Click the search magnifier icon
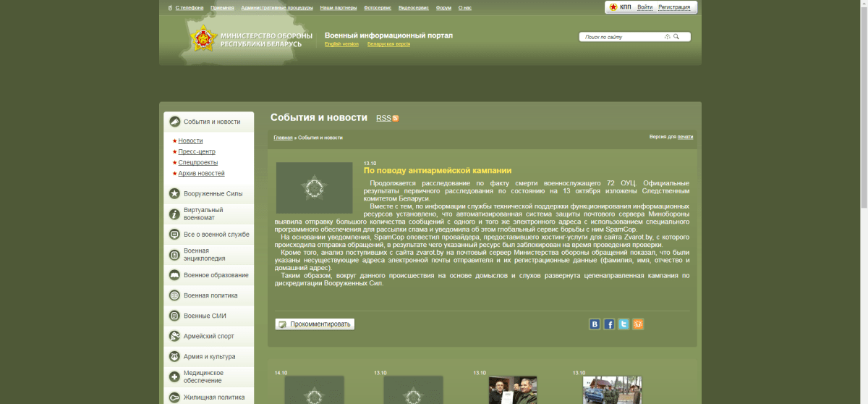 click(676, 37)
